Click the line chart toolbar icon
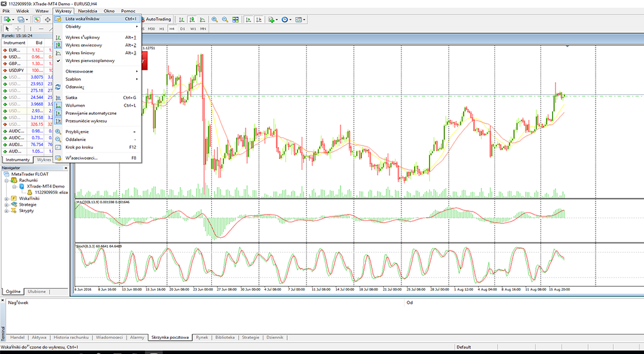 (201, 19)
